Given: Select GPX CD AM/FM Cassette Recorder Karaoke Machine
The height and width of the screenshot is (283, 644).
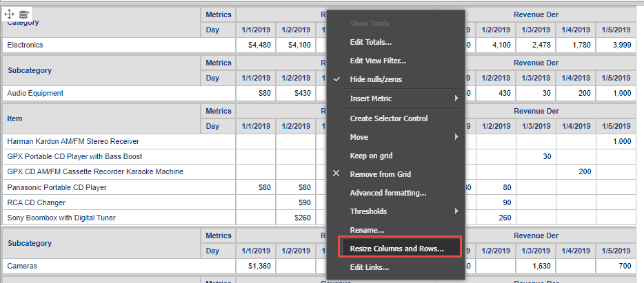Looking at the screenshot, I should (x=119, y=172).
